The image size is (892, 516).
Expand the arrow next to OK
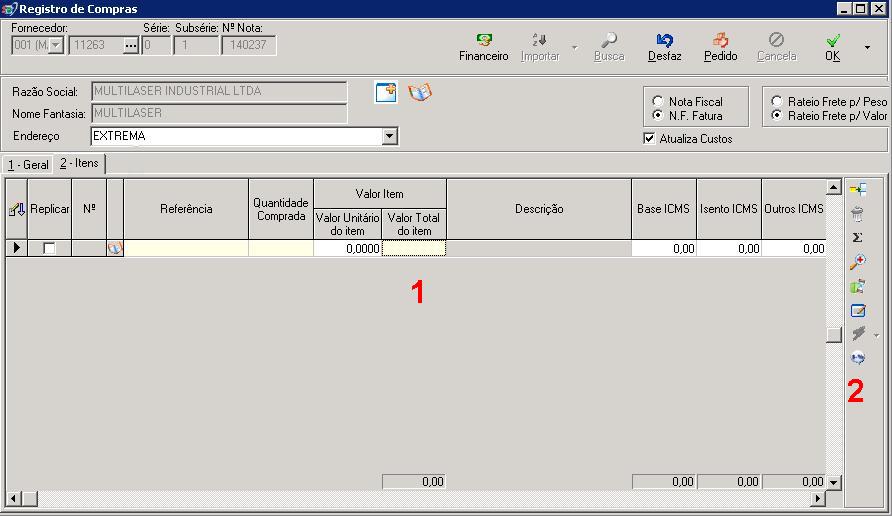click(868, 48)
